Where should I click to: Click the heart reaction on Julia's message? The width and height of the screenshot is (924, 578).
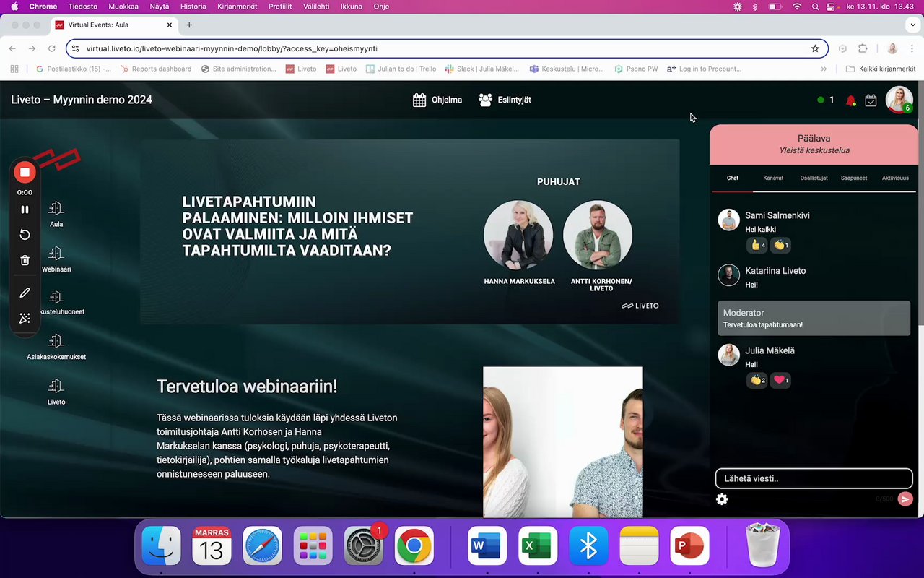781,380
